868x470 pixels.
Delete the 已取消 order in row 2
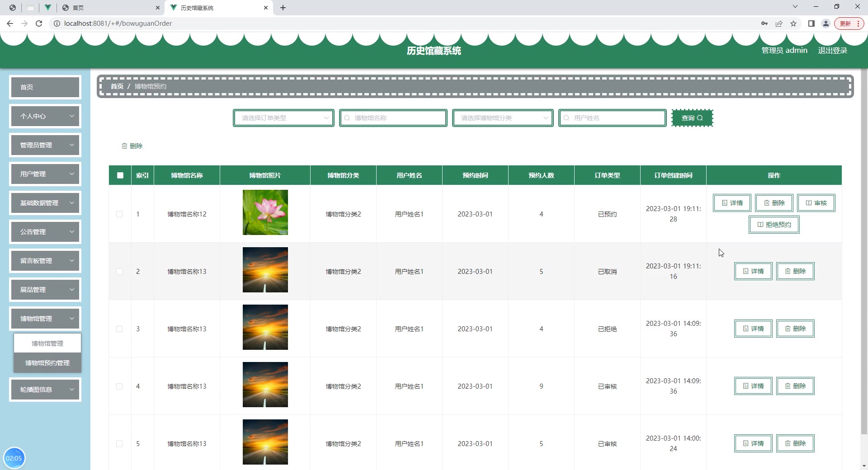(795, 271)
